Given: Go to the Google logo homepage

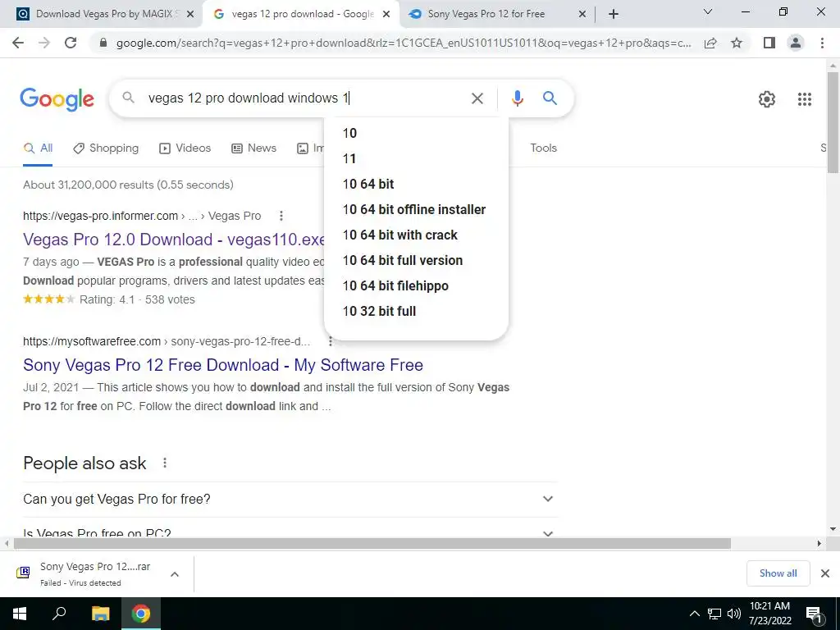Looking at the screenshot, I should [x=57, y=99].
